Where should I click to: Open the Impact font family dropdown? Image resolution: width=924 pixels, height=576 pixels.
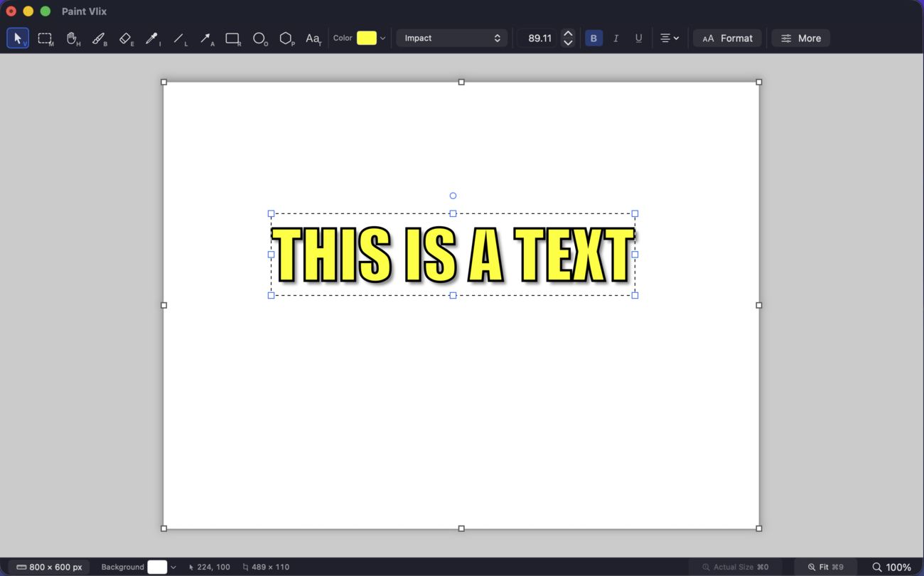[x=452, y=38]
